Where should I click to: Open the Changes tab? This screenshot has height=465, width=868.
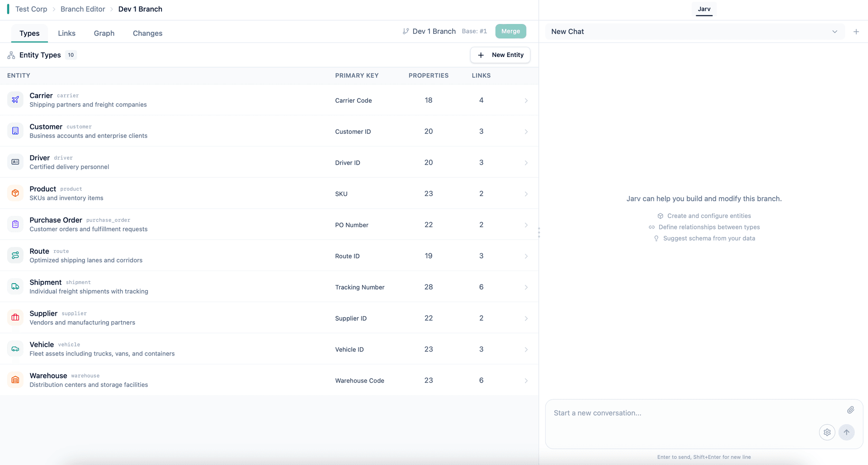tap(147, 33)
